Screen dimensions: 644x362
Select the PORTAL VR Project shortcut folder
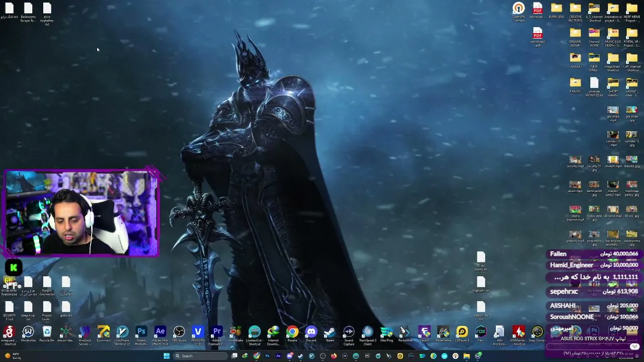coord(632,38)
